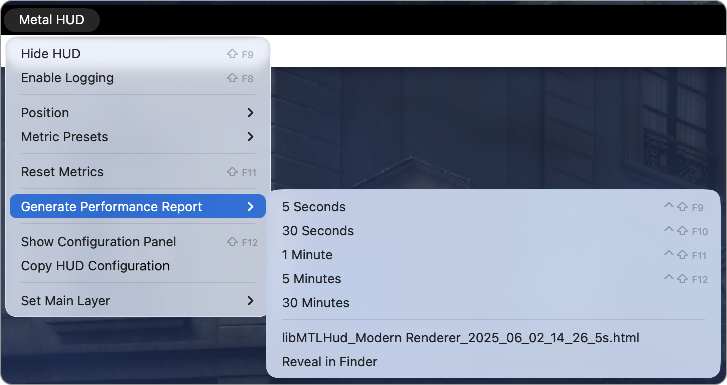Generate a 5 Minutes report

[x=493, y=279]
